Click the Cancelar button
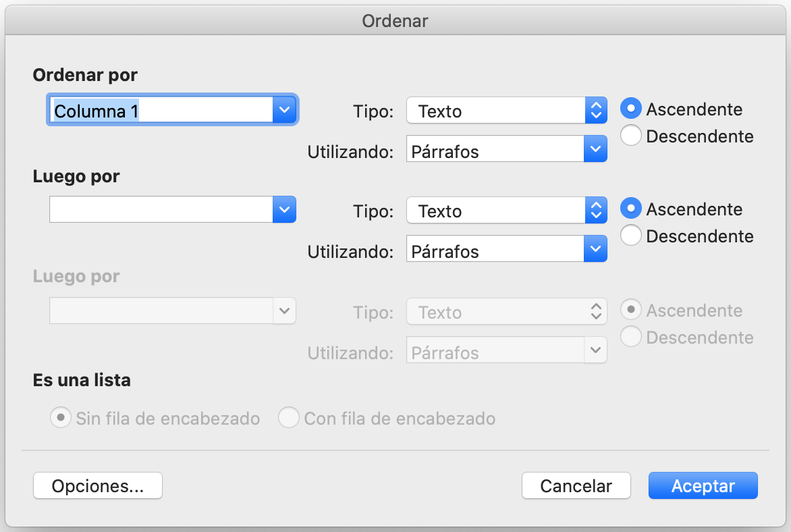Image resolution: width=791 pixels, height=532 pixels. click(x=576, y=485)
